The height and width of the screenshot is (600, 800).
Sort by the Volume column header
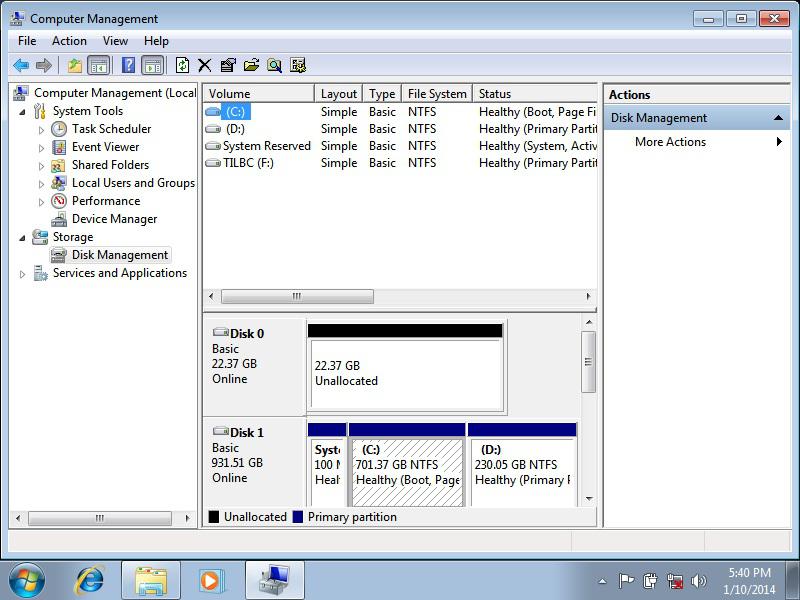[259, 94]
